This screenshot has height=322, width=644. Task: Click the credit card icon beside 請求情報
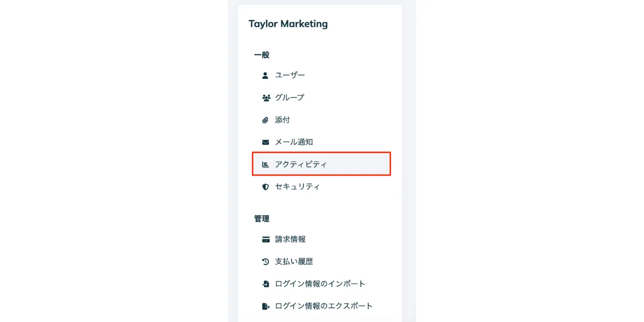click(265, 239)
